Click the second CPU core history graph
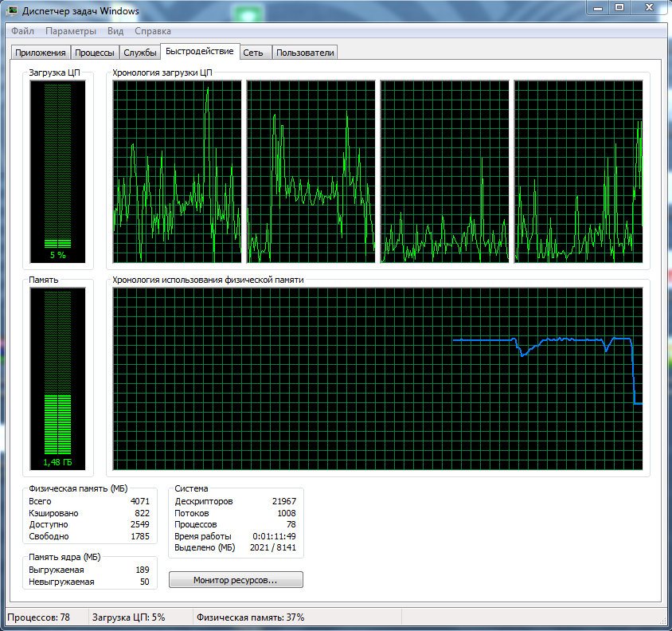This screenshot has width=672, height=631. pyautogui.click(x=311, y=171)
